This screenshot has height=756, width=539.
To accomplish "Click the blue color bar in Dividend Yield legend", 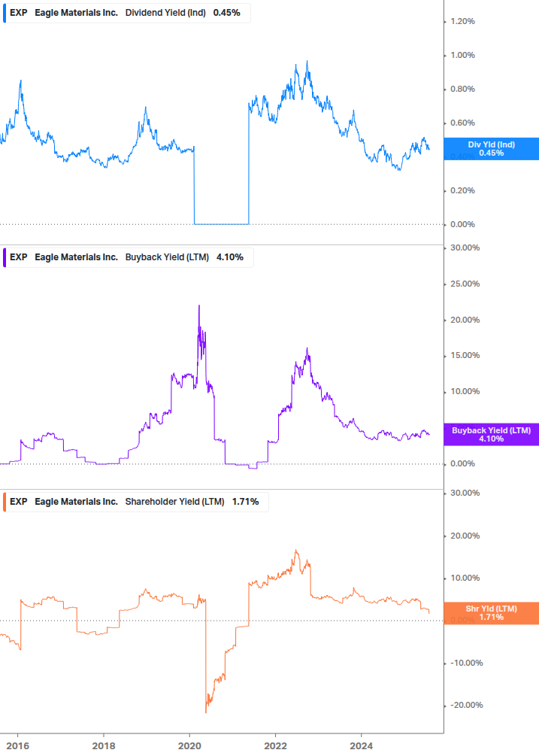I will pos(5,13).
